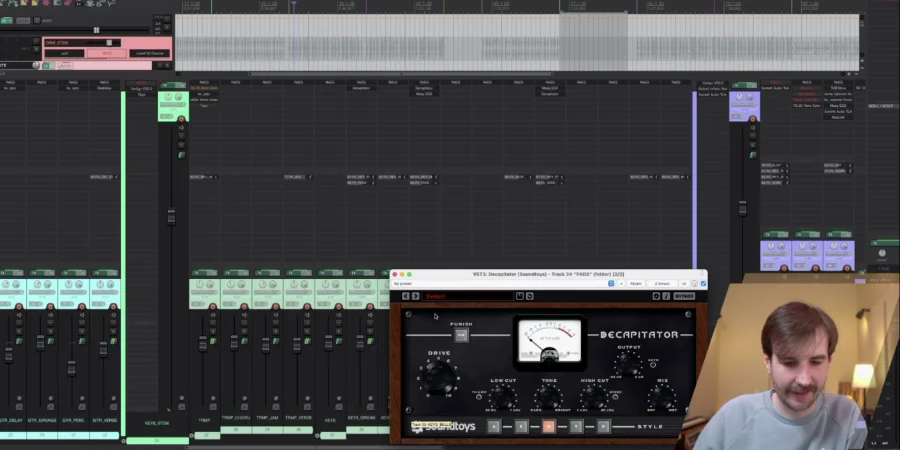The height and width of the screenshot is (450, 900).
Task: Click the LOW CUT knob
Action: click(503, 396)
